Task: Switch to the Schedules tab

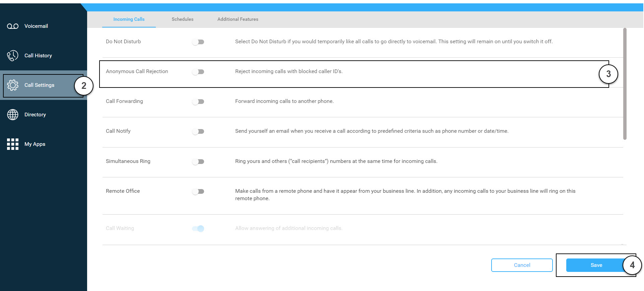Action: click(x=183, y=19)
